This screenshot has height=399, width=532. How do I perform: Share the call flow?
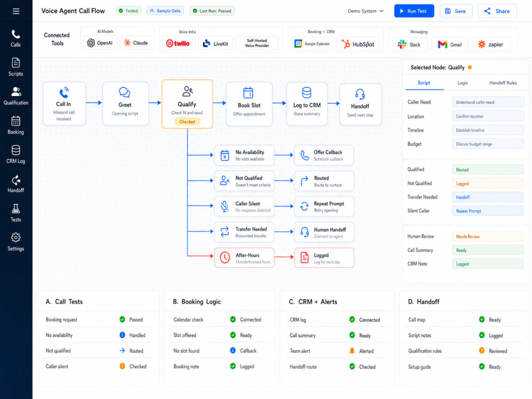(497, 11)
